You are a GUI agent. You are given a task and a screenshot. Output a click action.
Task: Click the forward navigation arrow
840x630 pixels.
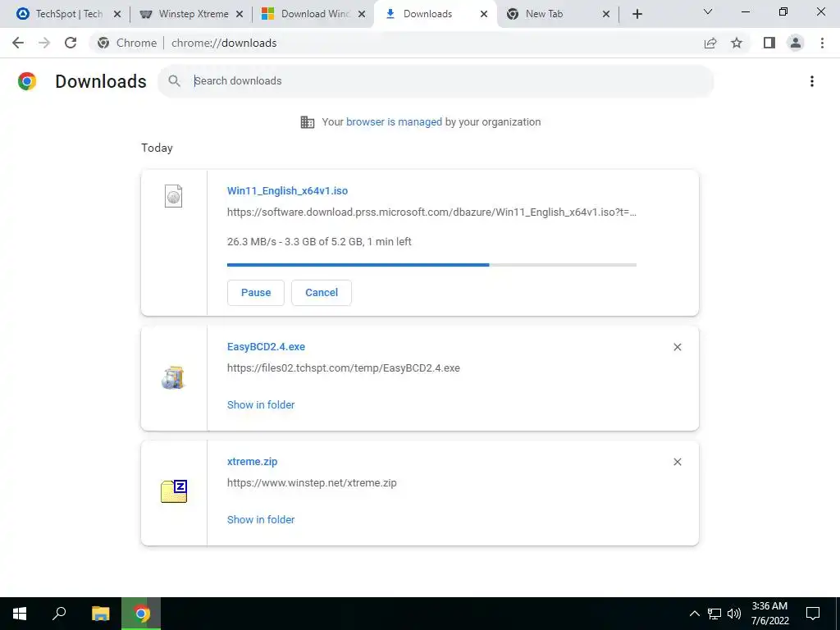(44, 43)
